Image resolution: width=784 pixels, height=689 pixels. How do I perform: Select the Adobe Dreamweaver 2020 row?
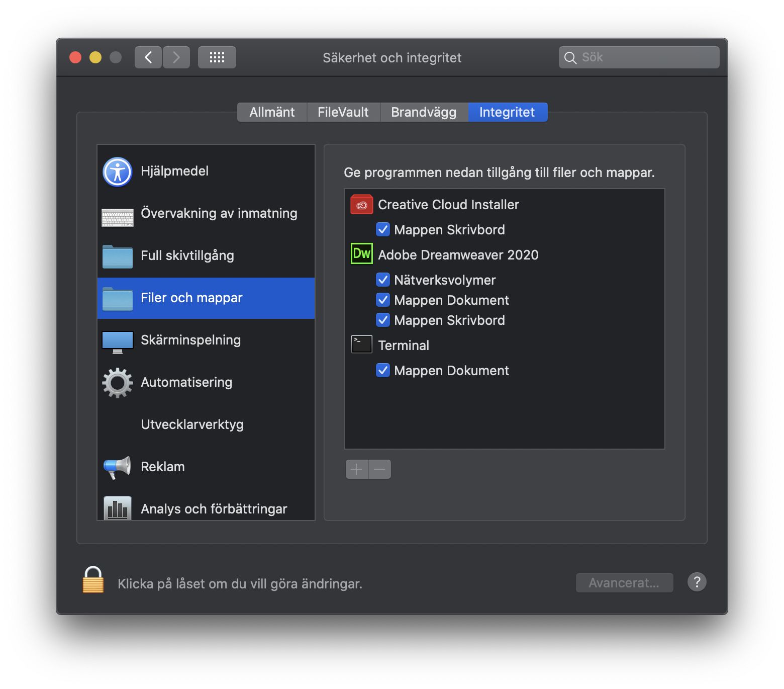(505, 254)
